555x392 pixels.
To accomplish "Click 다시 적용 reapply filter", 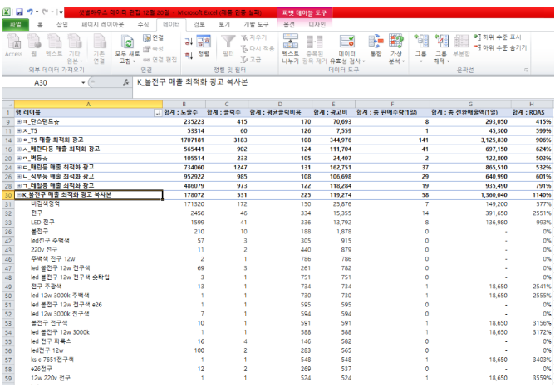I will click(x=258, y=48).
